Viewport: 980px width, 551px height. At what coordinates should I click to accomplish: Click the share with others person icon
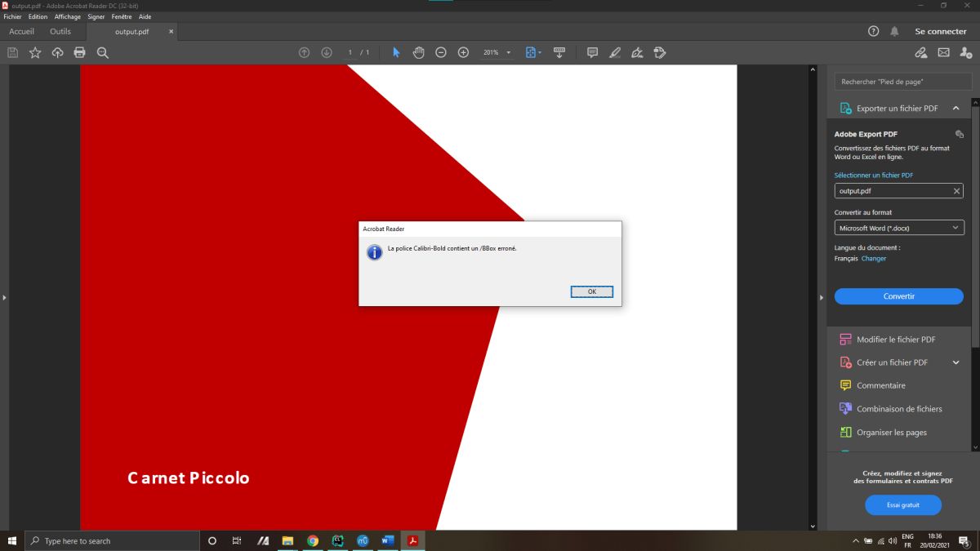pyautogui.click(x=966, y=52)
